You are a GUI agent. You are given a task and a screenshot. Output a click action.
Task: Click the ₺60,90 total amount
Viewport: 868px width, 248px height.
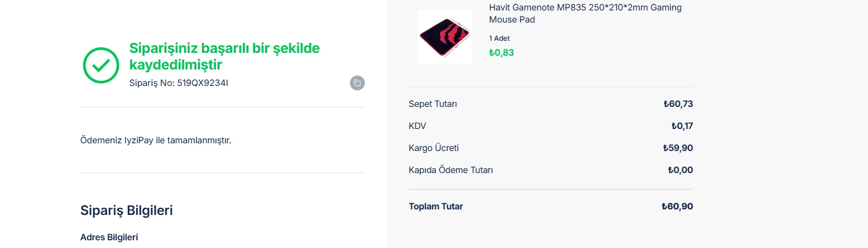(x=677, y=207)
